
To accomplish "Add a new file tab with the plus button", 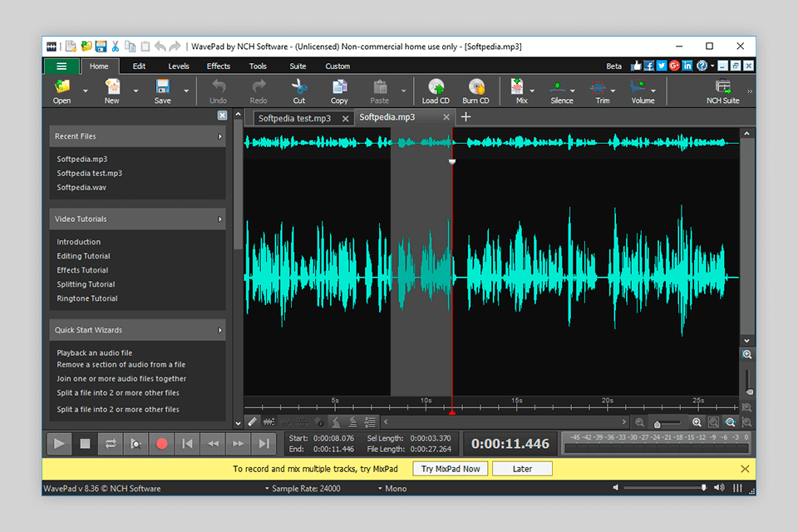I will 465,117.
